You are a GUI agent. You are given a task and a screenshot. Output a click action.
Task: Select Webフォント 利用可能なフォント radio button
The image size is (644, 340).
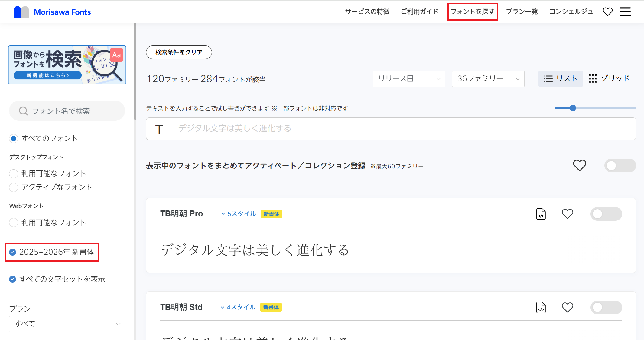[x=14, y=223]
